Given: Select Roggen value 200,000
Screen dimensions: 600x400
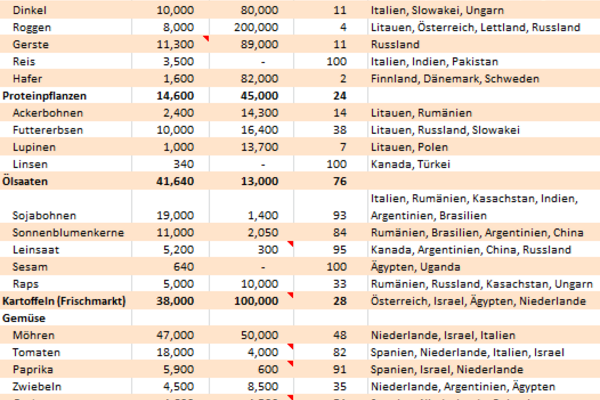Looking at the screenshot, I should 256,27.
